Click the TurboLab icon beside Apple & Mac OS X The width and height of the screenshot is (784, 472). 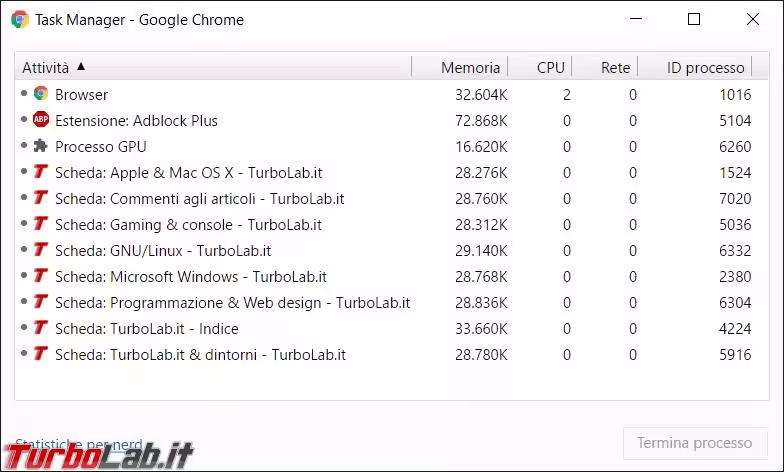tap(41, 172)
